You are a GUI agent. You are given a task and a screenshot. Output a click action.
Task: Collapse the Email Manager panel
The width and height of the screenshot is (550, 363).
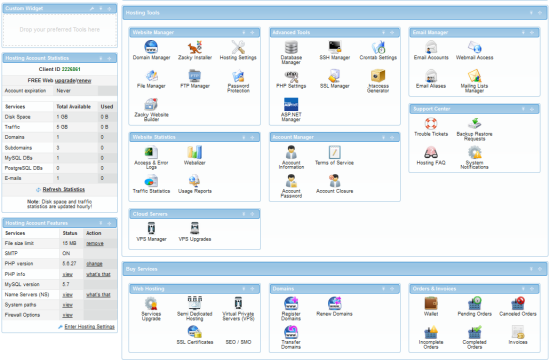click(x=523, y=33)
